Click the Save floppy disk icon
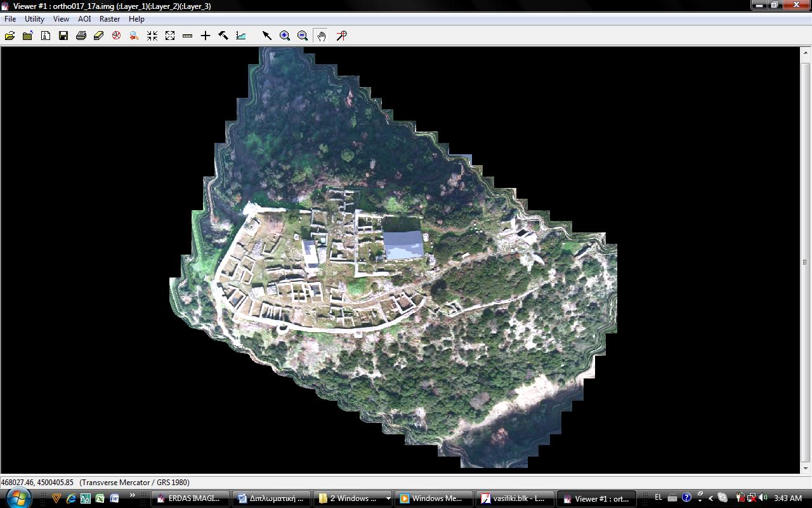The width and height of the screenshot is (812, 508). [63, 36]
